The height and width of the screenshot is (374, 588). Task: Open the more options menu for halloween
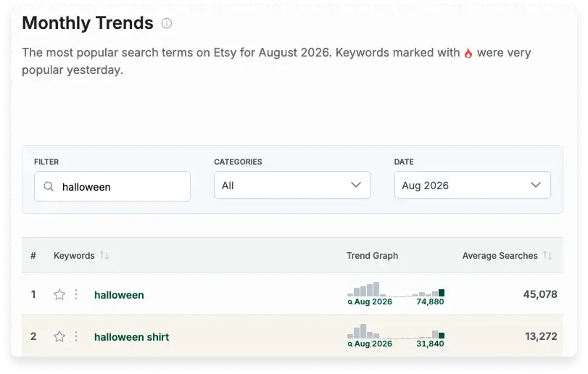[x=76, y=294]
